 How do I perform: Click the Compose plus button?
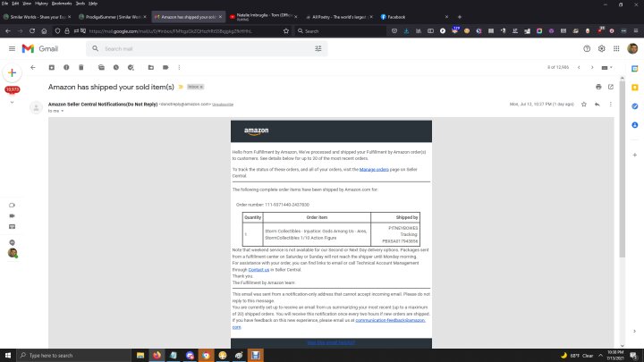point(12,72)
